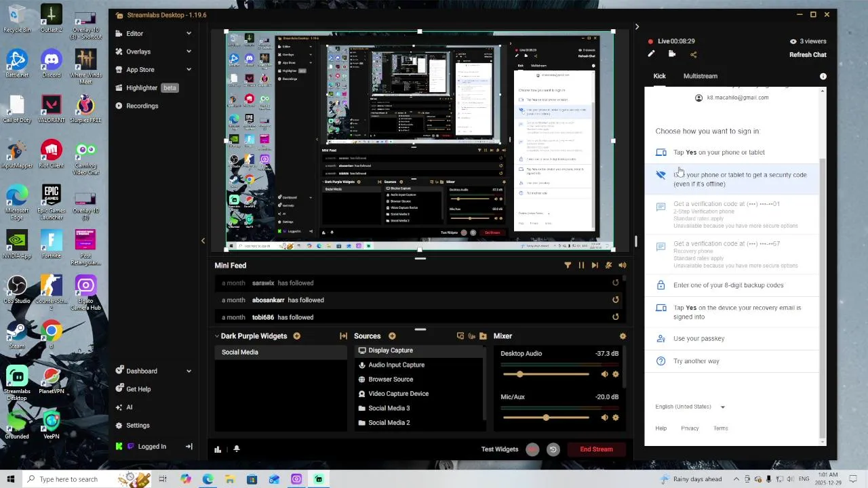The image size is (868, 488).
Task: Switch to the Multistream chat tab
Action: point(701,76)
